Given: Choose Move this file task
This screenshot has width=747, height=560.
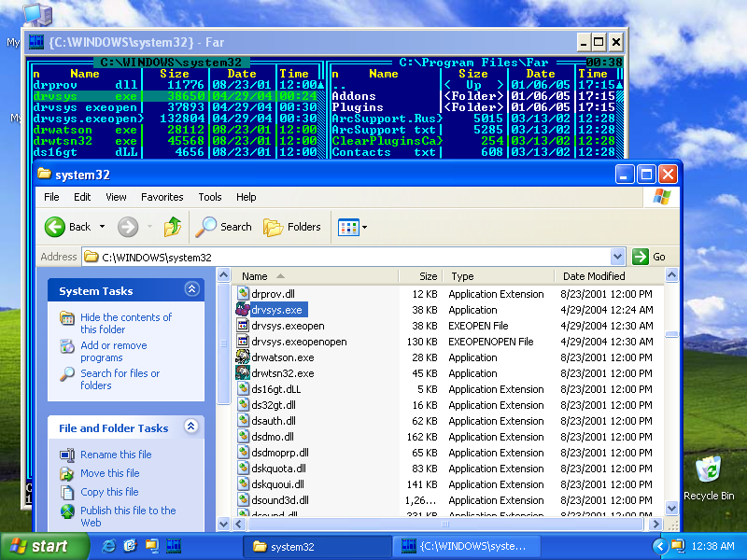Looking at the screenshot, I should pyautogui.click(x=109, y=473).
